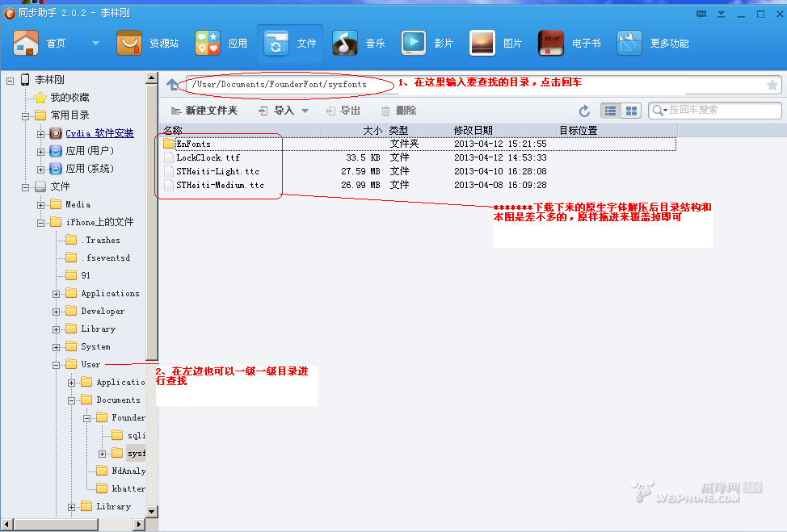The image size is (787, 532).
Task: Expand the root-level Applications folder
Action: (x=57, y=295)
